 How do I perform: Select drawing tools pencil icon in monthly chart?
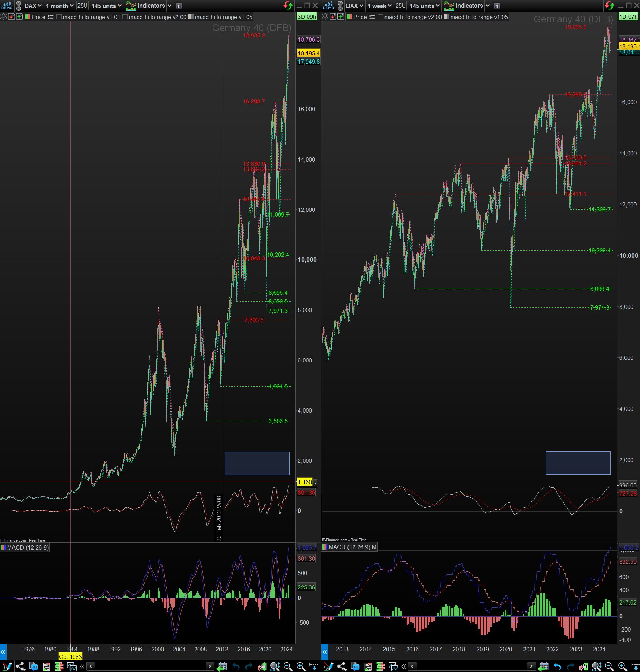coord(7,666)
